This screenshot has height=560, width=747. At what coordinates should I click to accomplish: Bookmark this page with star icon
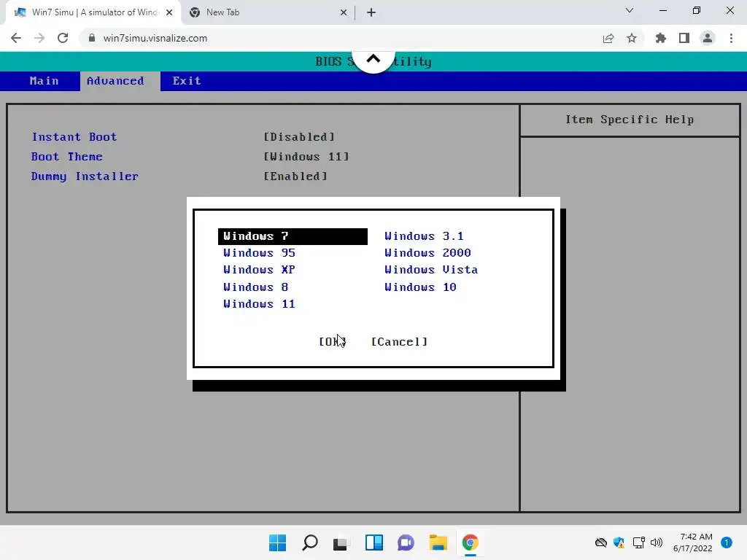coord(632,38)
